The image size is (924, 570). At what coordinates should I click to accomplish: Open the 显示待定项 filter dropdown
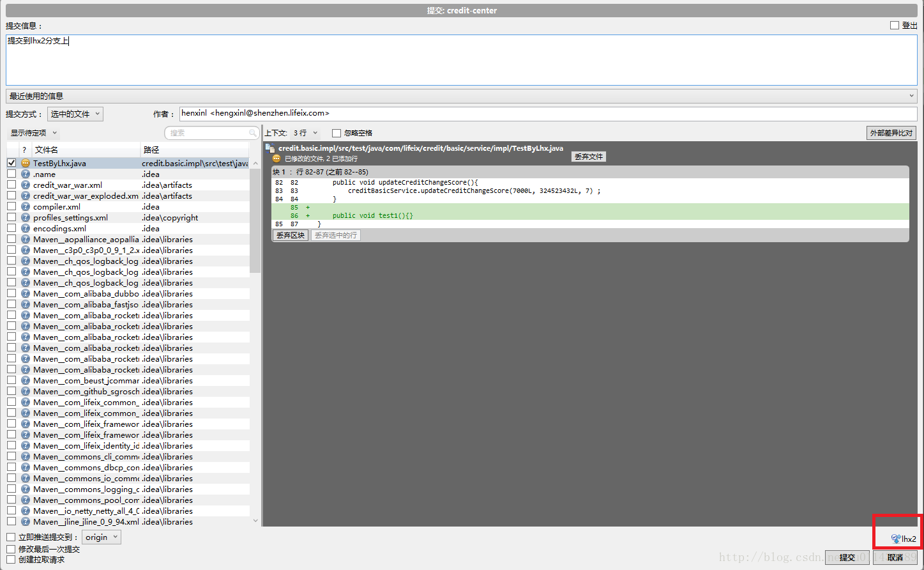click(x=34, y=133)
